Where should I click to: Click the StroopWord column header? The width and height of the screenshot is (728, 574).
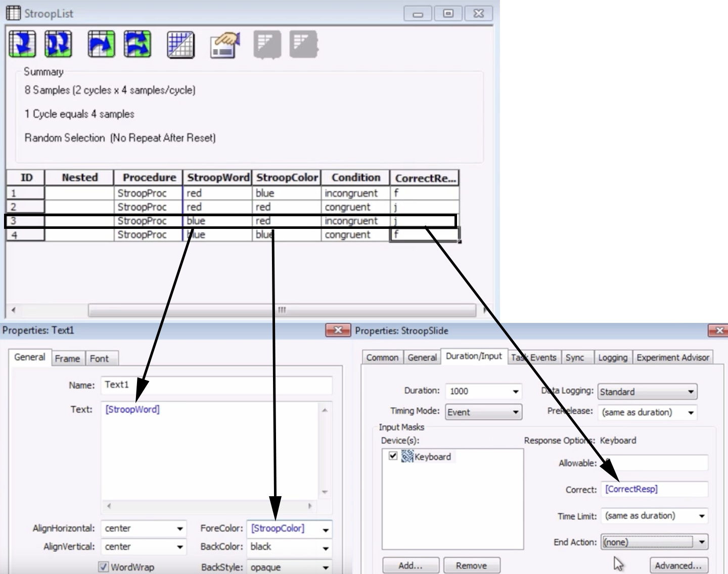pos(217,177)
